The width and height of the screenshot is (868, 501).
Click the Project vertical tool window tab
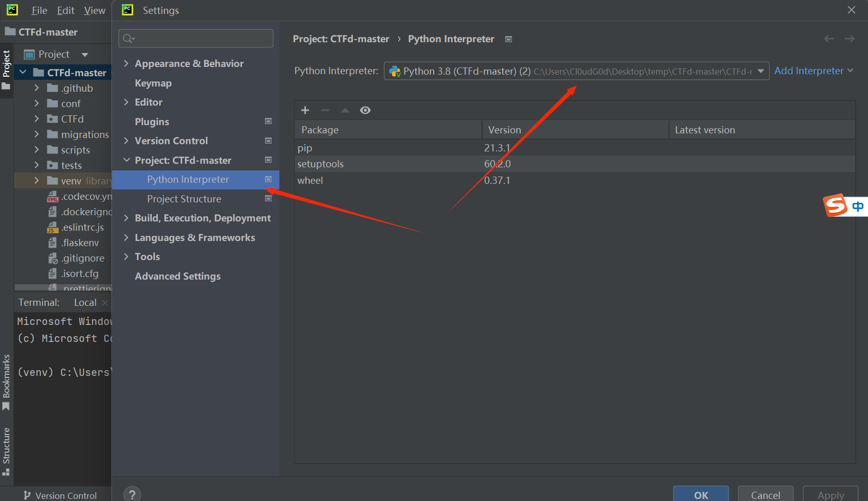[6, 70]
